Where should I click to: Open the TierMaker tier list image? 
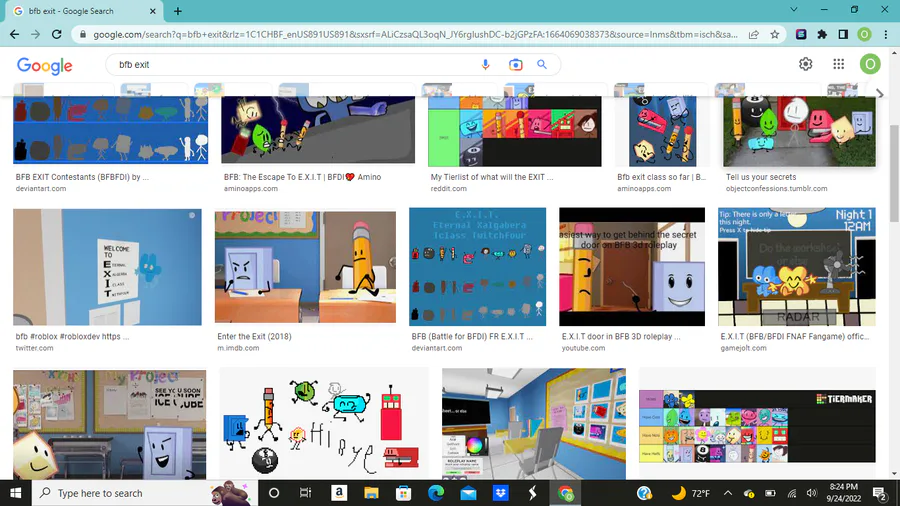click(x=758, y=426)
